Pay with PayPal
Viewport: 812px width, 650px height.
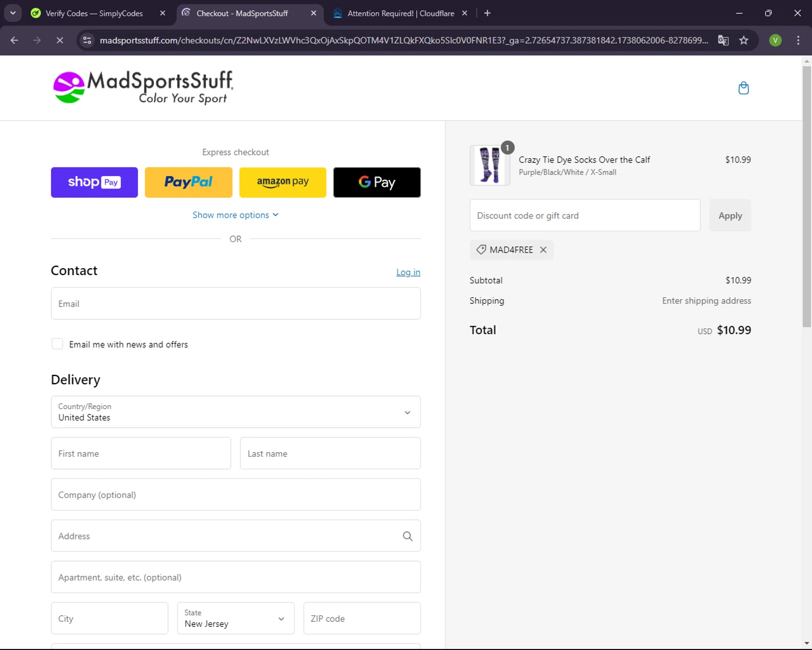point(188,183)
